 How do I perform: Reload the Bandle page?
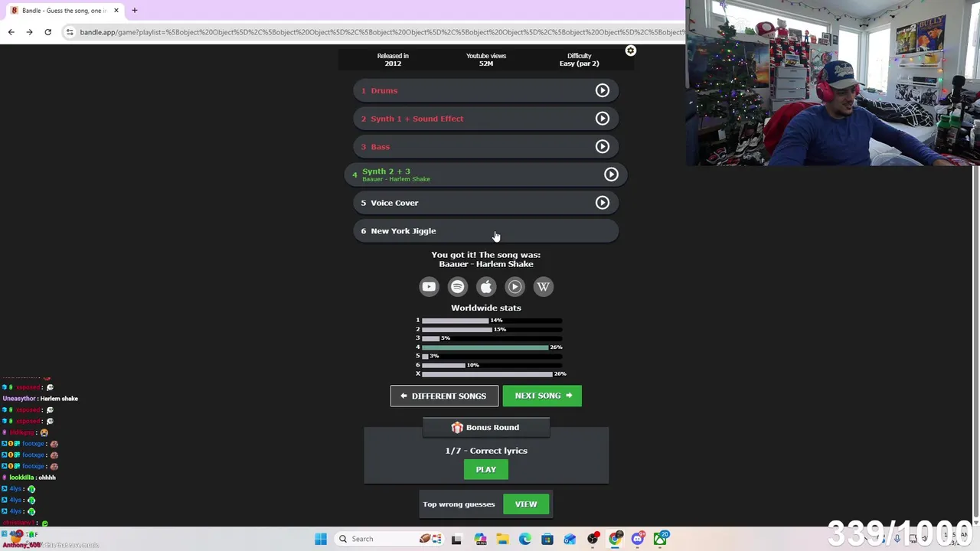coord(47,32)
